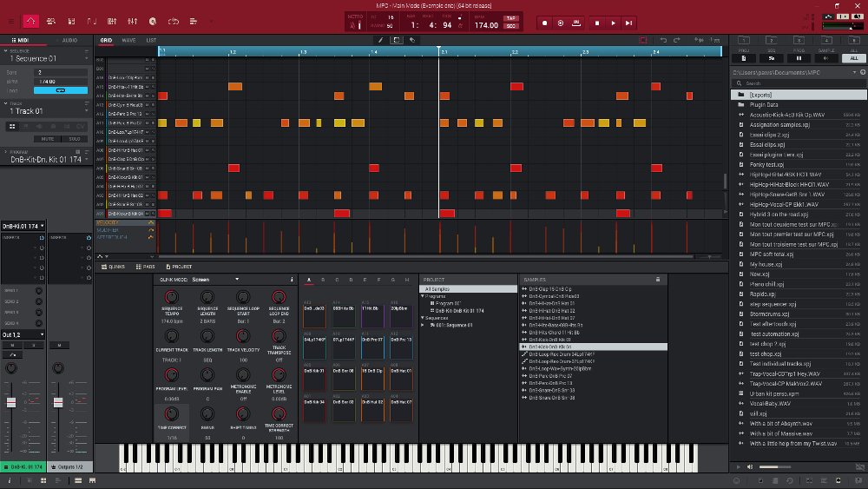
Task: Select the Main Mode home icon
Action: coord(30,21)
